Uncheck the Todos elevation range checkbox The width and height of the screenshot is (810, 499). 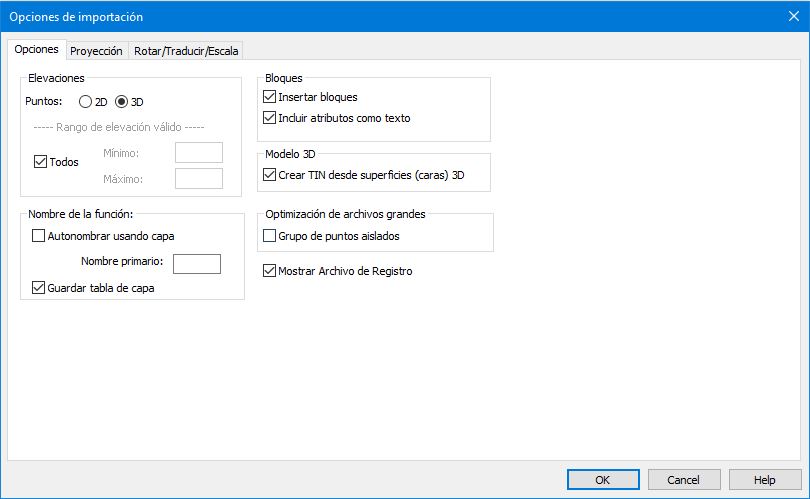(x=41, y=161)
